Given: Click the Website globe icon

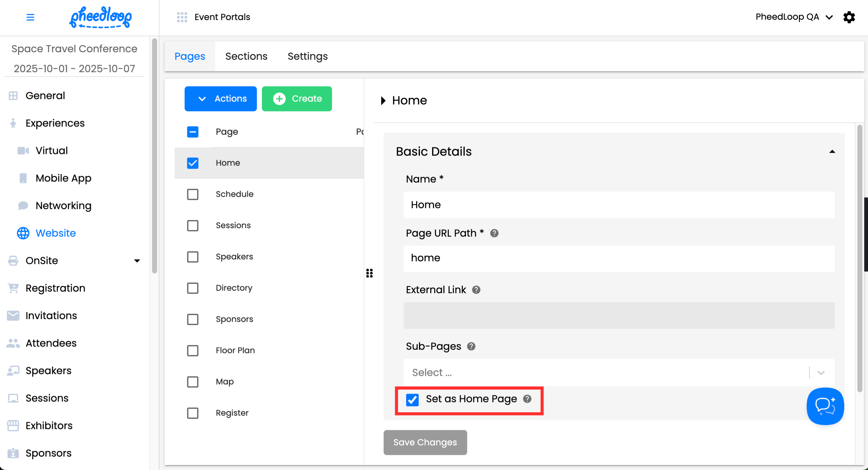Looking at the screenshot, I should tap(23, 233).
